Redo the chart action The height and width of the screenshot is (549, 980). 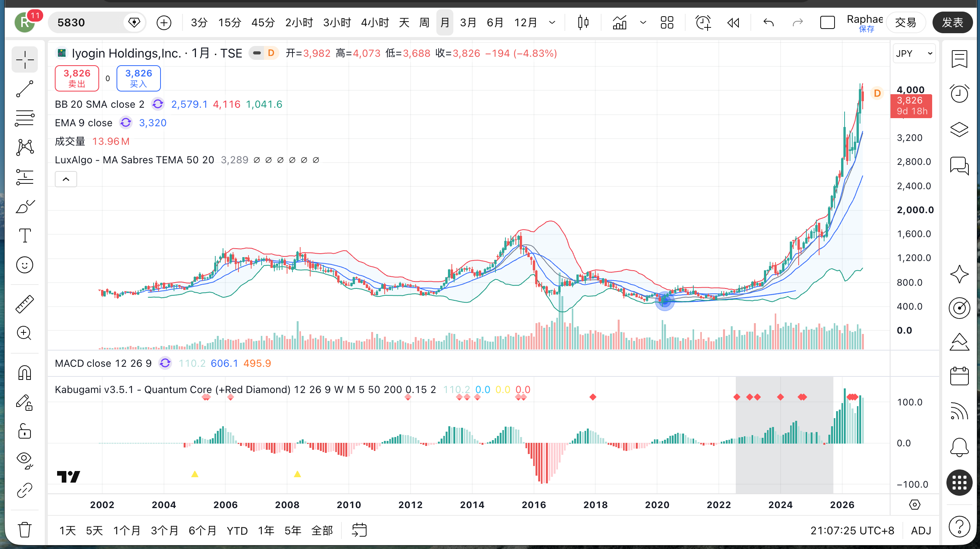[x=798, y=23]
